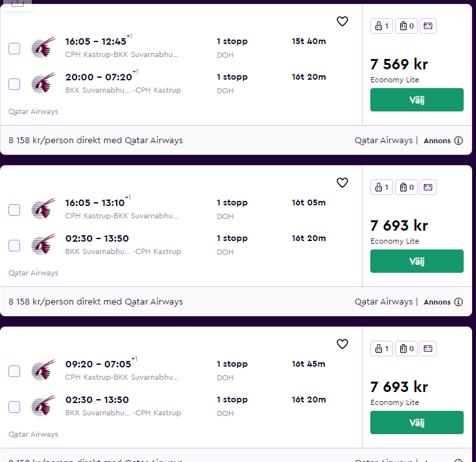
Task: Open first 8 158 kr/person Qatar Airways direct offer
Action: click(96, 141)
